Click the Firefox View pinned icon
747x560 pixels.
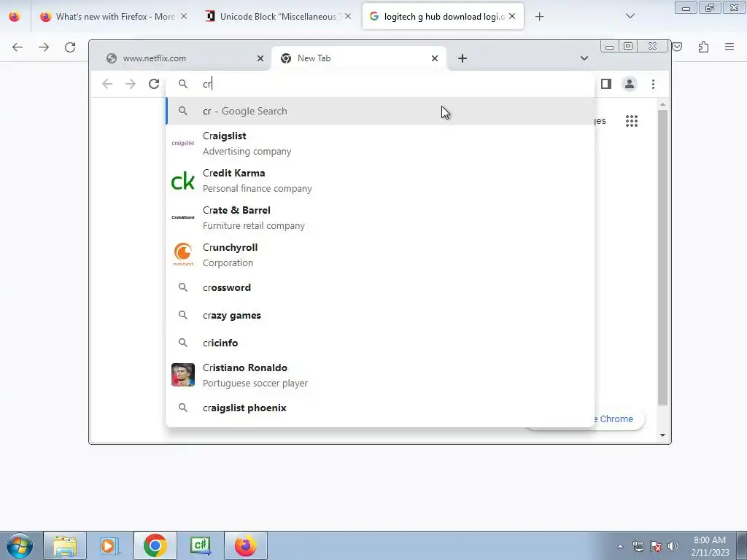(x=15, y=17)
